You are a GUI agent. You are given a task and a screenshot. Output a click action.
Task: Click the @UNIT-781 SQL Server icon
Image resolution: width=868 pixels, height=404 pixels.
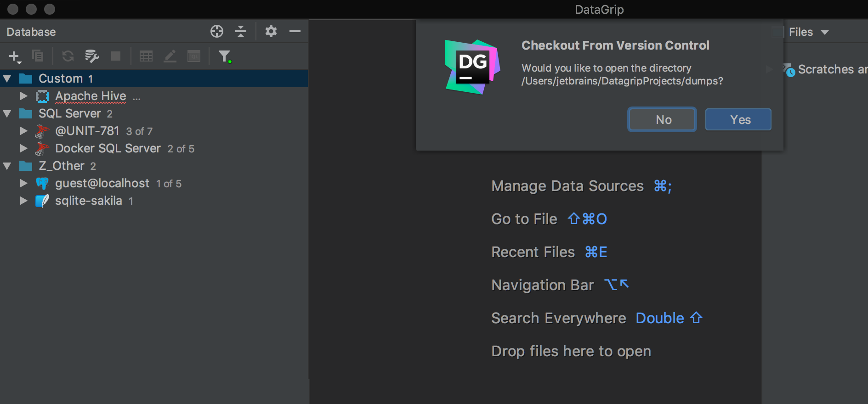pyautogui.click(x=42, y=131)
